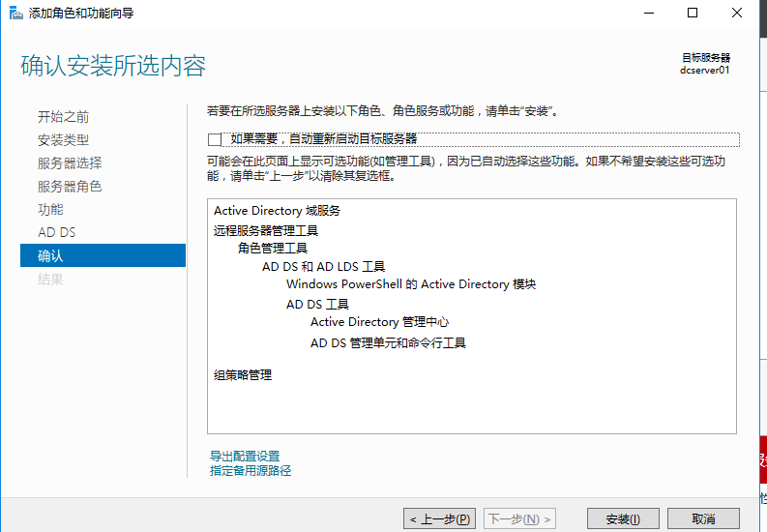Go back with 上一步(P) button
Image resolution: width=767 pixels, height=532 pixels.
[x=439, y=518]
